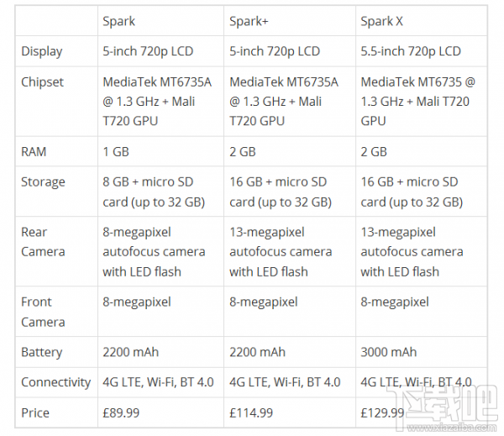This screenshot has height=436, width=504.
Task: Click the 3000 mAh battery cell
Action: coord(389,352)
